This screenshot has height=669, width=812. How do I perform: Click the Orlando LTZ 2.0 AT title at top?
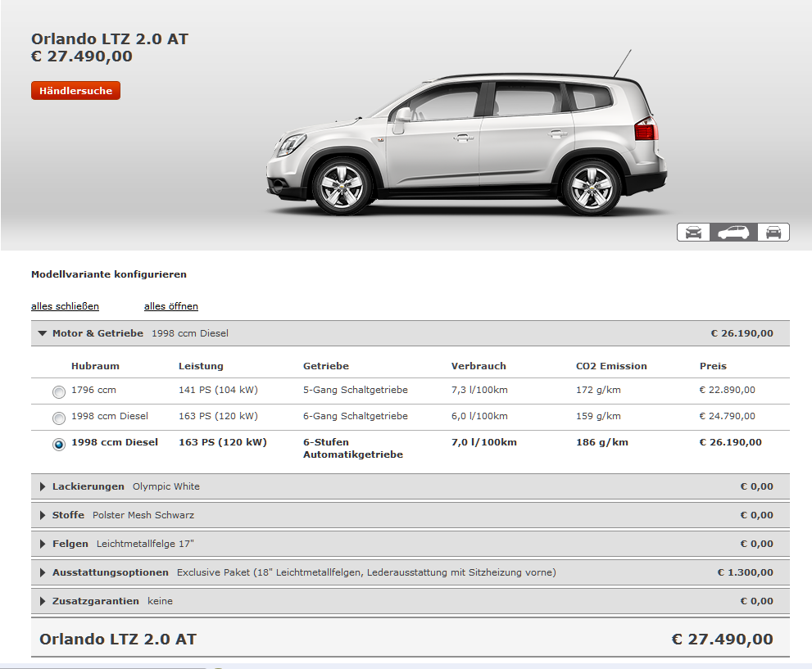point(109,38)
